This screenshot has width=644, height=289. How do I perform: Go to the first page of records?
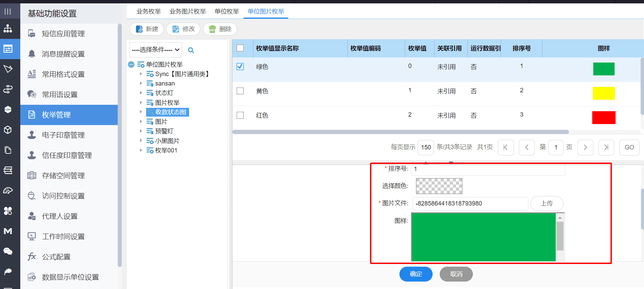506,147
